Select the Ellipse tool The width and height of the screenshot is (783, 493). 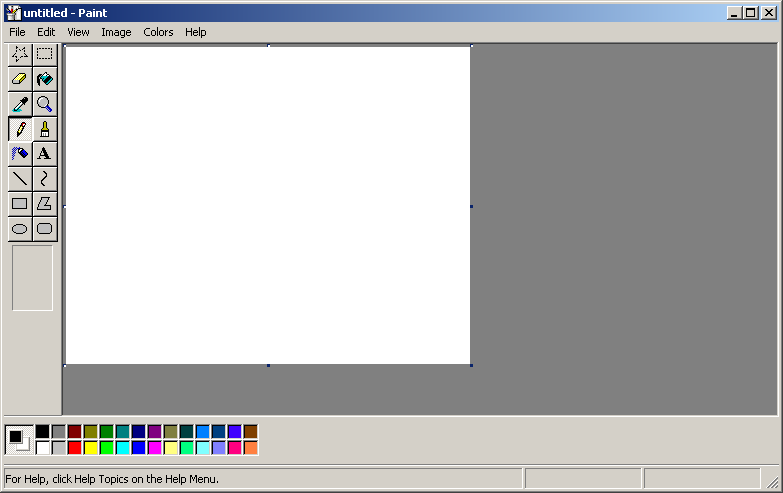tap(19, 229)
